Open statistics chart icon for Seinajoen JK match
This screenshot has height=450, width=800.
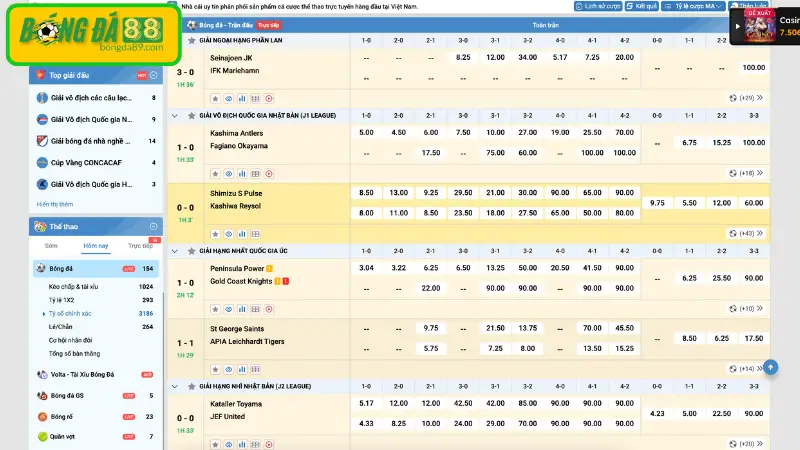(x=242, y=98)
